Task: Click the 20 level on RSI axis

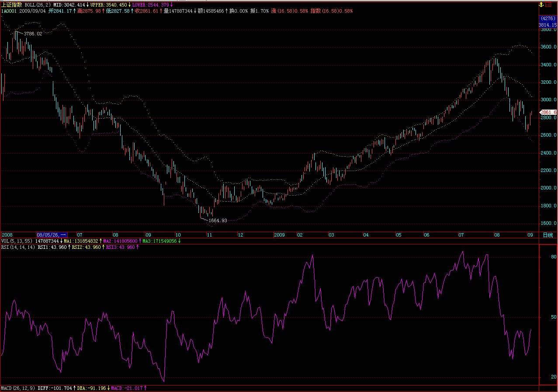Action: (554, 377)
